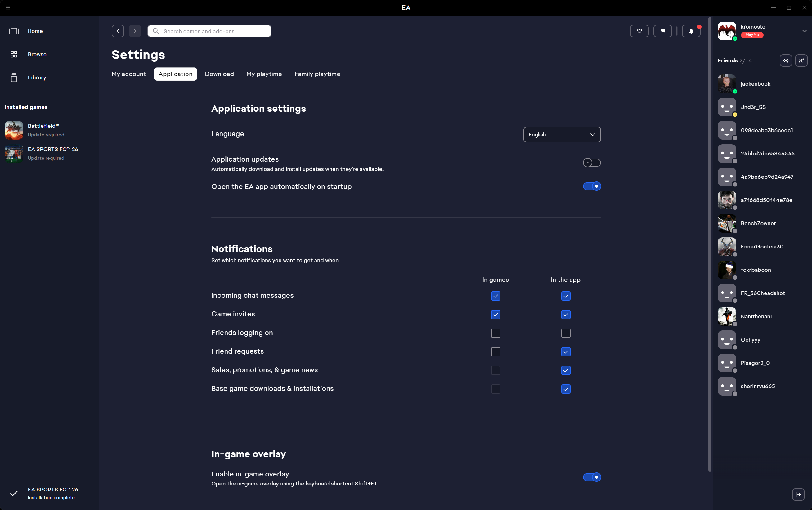Switch to the Download tab
This screenshot has height=510, width=812.
tap(219, 74)
